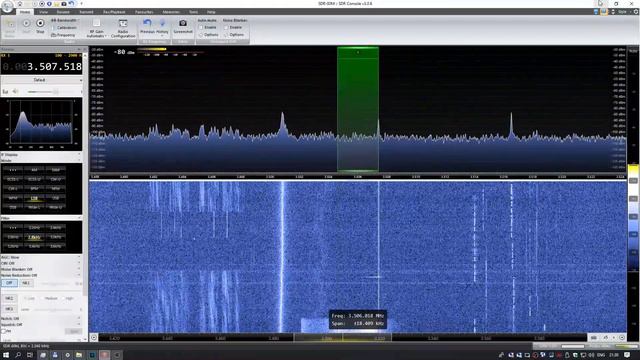Click the camera icon in the quick access toolbar
Viewport: 640px width, 360px height.
tap(64, 3)
